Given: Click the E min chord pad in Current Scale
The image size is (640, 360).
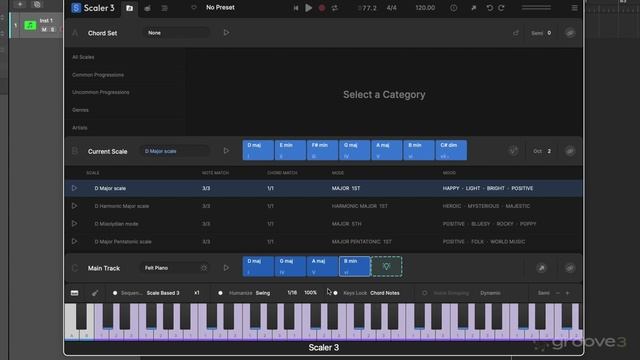Looking at the screenshot, I should [290, 150].
